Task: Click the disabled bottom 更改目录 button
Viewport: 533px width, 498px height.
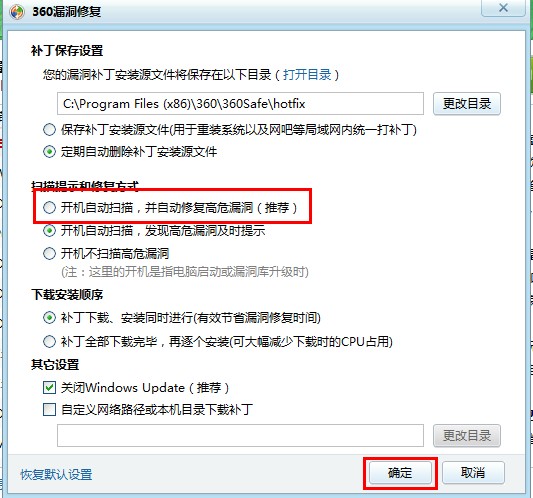Action: pos(466,435)
